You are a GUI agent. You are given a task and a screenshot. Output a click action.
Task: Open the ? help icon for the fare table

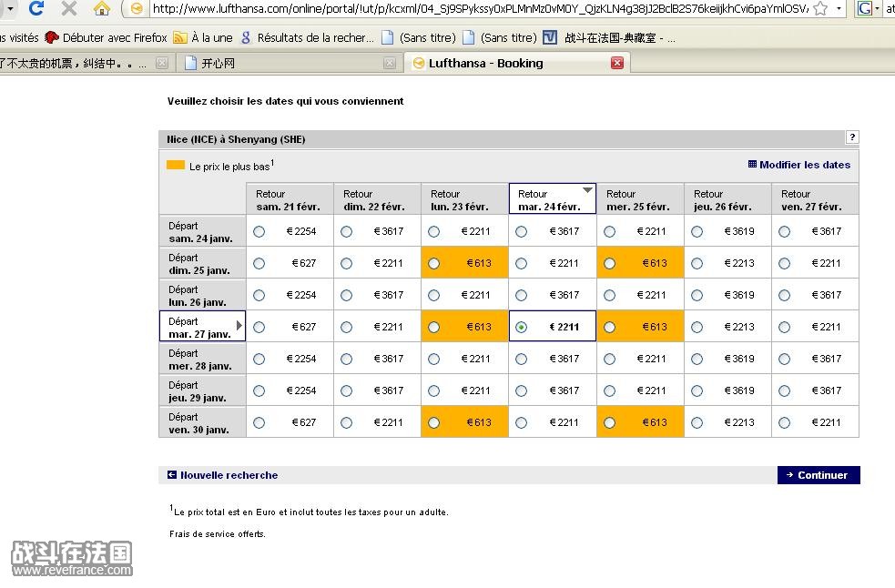852,137
